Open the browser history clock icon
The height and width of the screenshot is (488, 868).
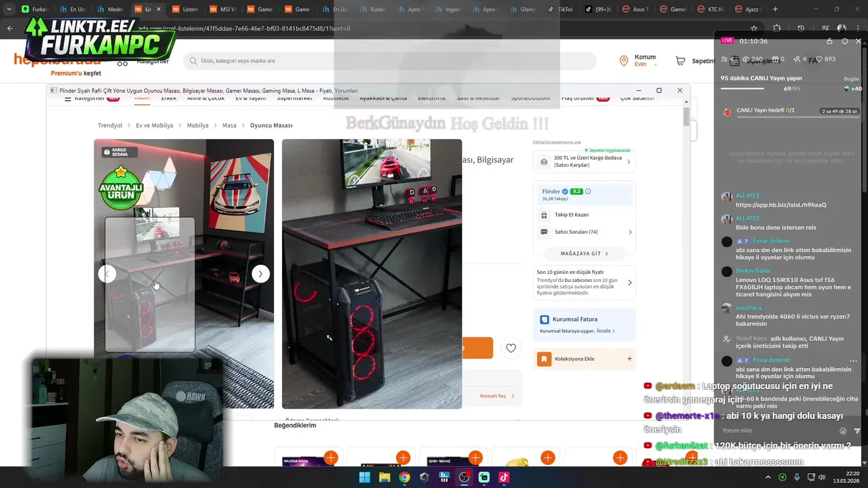pos(801,28)
